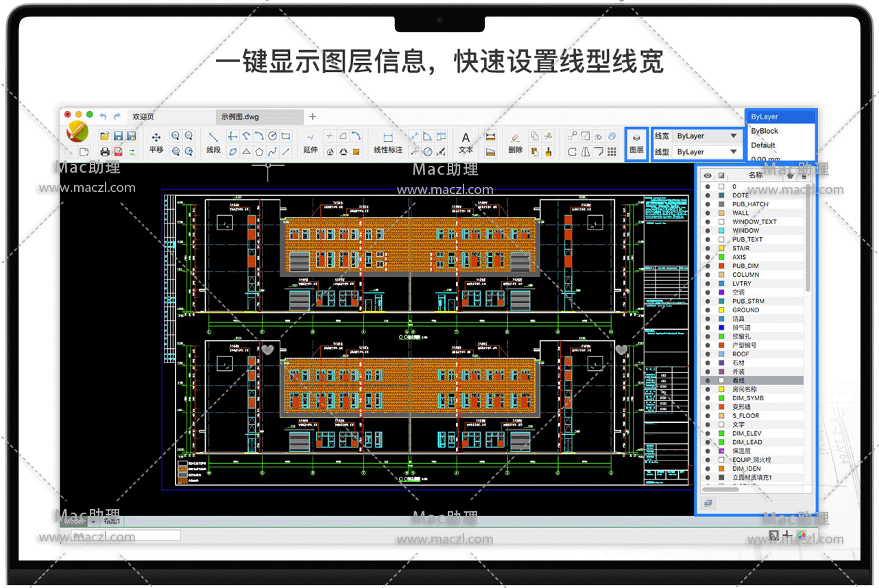Toggle visibility of the WALL layer
The width and height of the screenshot is (879, 588).
708,213
